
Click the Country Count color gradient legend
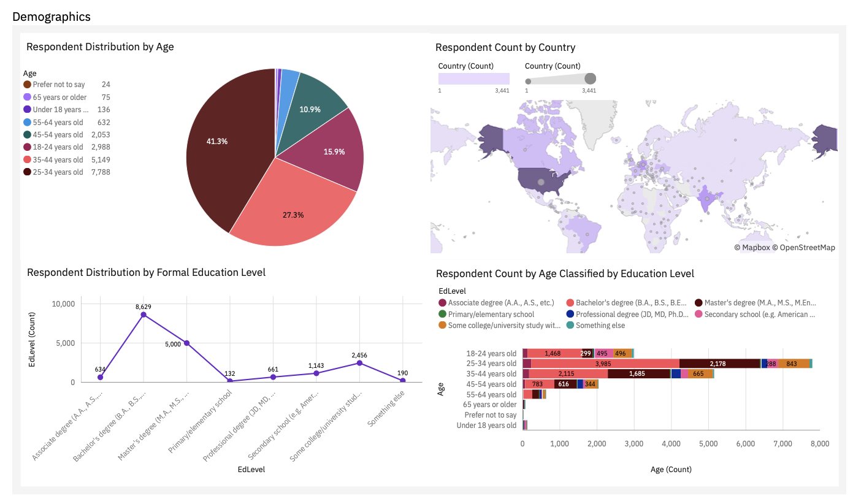point(473,78)
